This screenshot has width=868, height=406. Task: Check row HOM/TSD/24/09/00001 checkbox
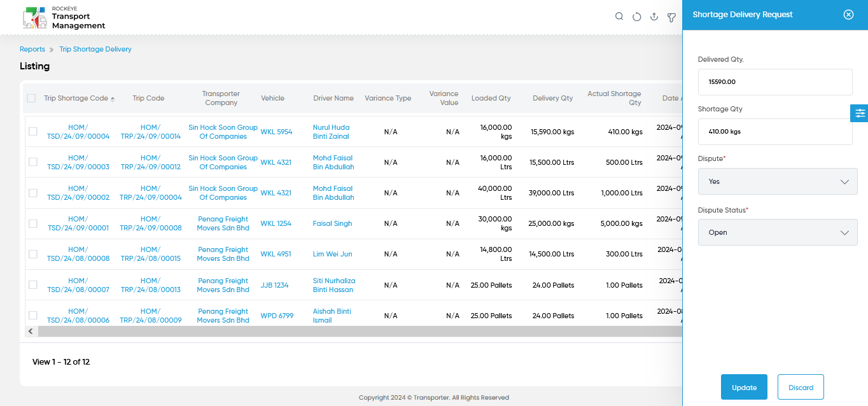coord(33,223)
